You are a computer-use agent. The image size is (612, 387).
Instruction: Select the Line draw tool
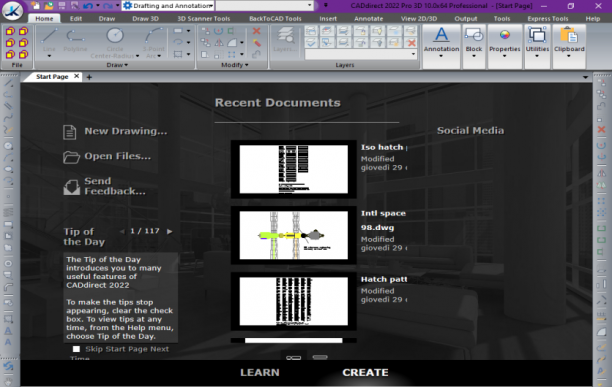49,40
